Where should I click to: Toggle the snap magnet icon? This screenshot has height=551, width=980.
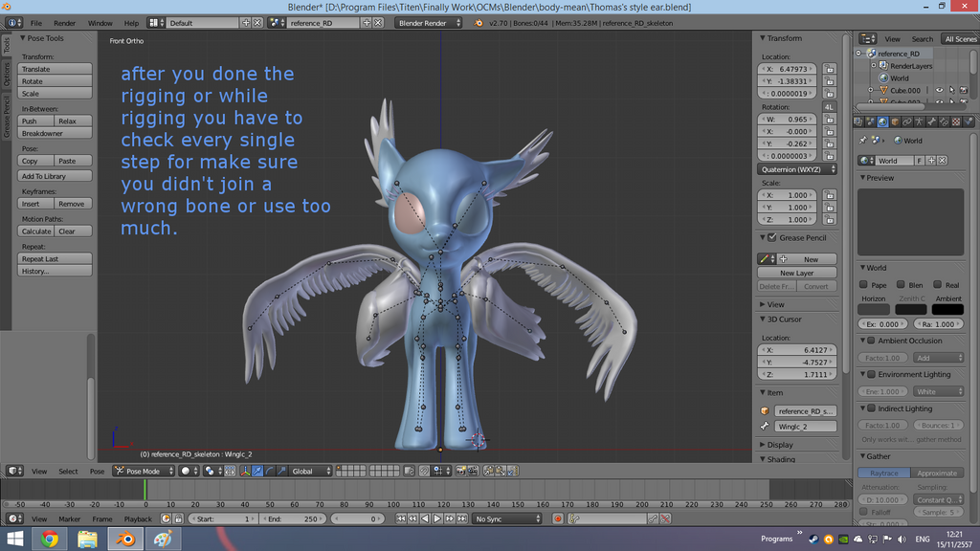tap(424, 471)
